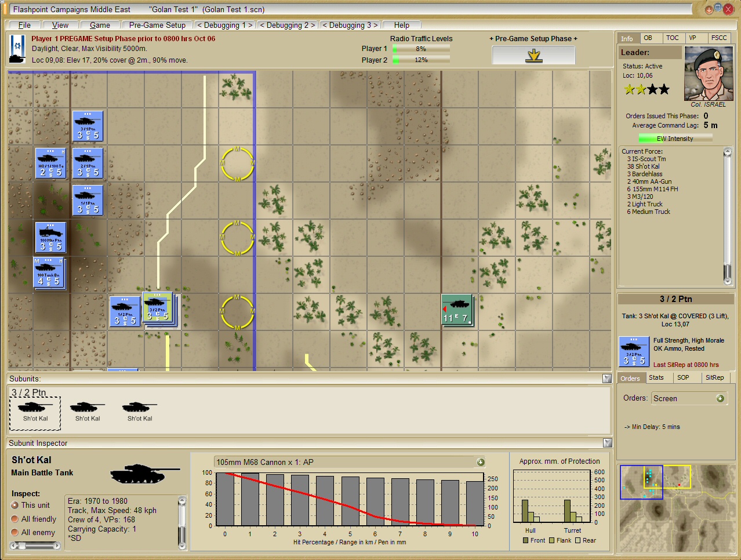This screenshot has height=560, width=741.
Task: Select All friendly inspect option
Action: pos(15,519)
